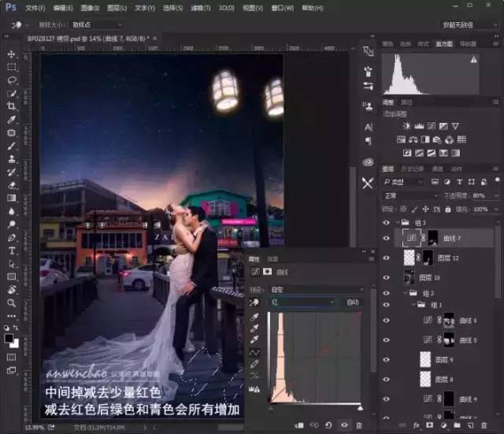Open the 滤镜(T) menu

tap(201, 8)
